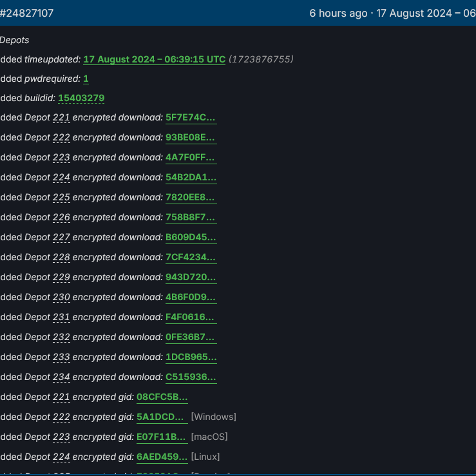Open changelist #24827107 header link
Image resolution: width=476 pixels, height=476 pixels.
pos(26,13)
